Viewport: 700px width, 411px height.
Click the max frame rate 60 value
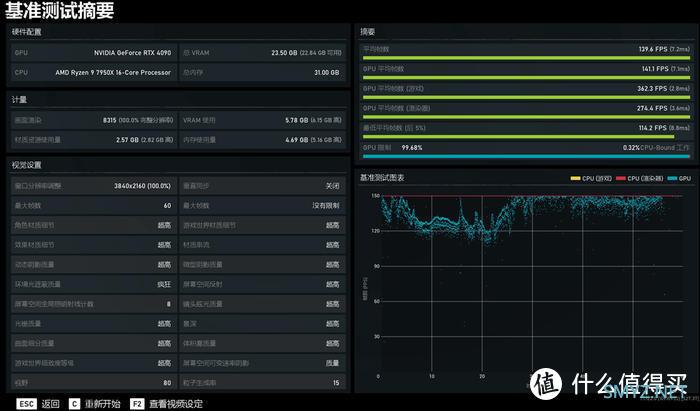click(167, 205)
